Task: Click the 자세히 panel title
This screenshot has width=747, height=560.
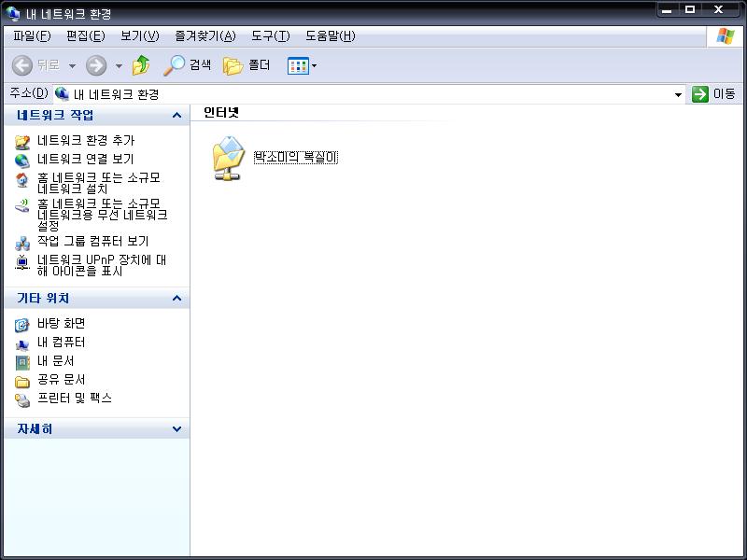Action: [x=35, y=429]
